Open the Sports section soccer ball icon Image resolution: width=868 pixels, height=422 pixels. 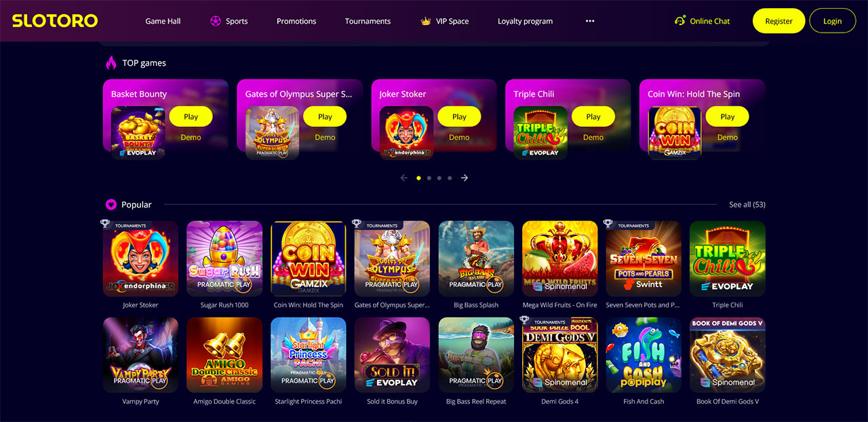216,21
